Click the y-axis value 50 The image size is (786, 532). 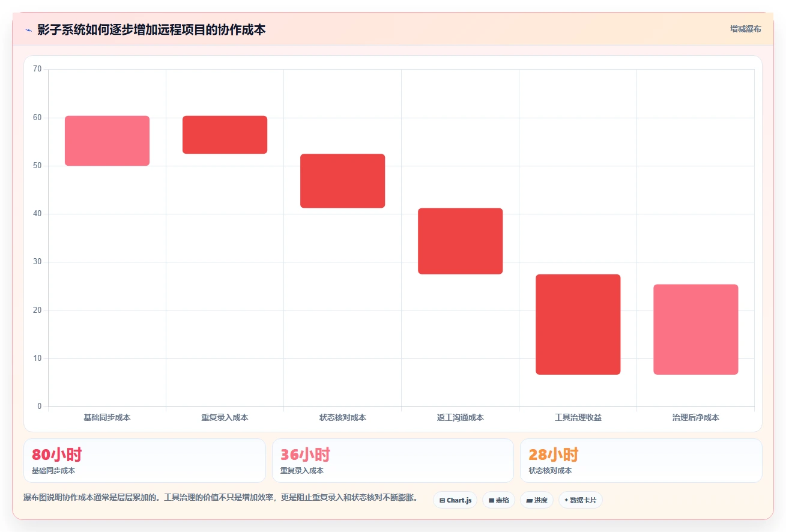coord(37,166)
